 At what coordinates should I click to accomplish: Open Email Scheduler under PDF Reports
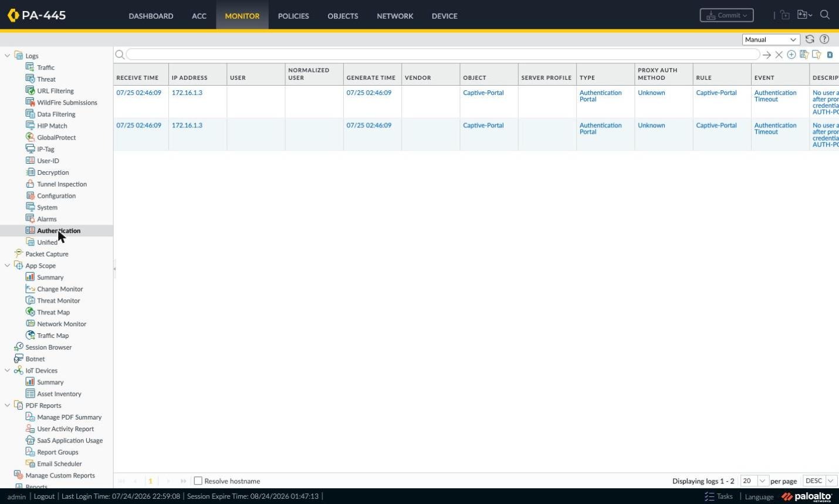pos(59,464)
